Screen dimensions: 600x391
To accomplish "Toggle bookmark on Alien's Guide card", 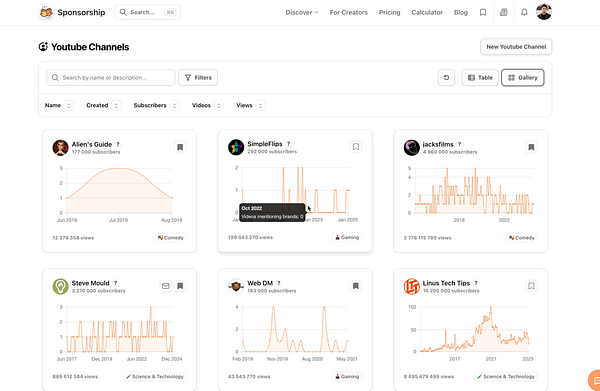I will 180,147.
